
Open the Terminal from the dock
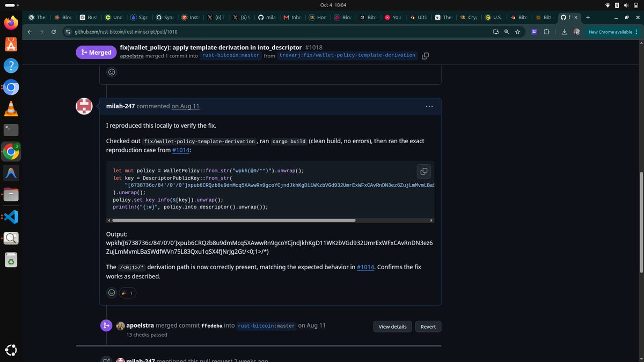11,130
